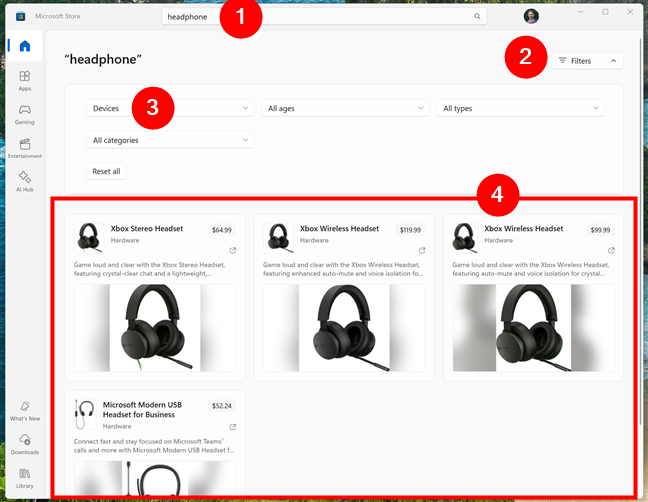
Task: Open the Devices filter dropdown
Action: (x=170, y=108)
